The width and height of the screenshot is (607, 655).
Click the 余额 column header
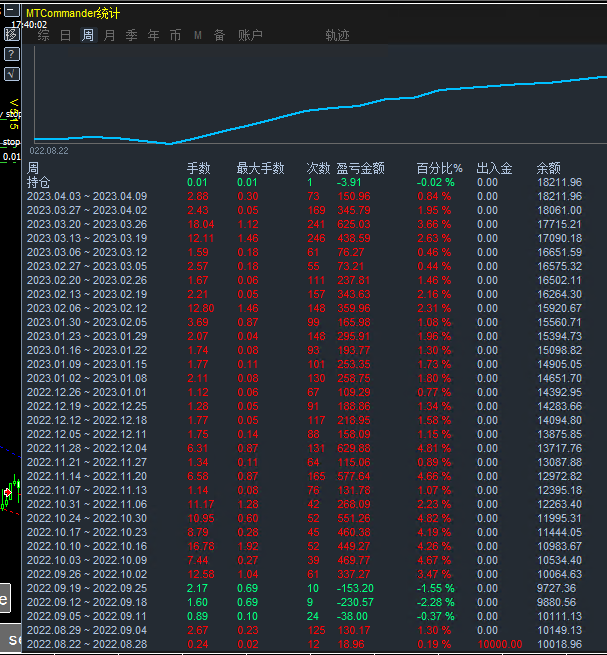pyautogui.click(x=549, y=168)
